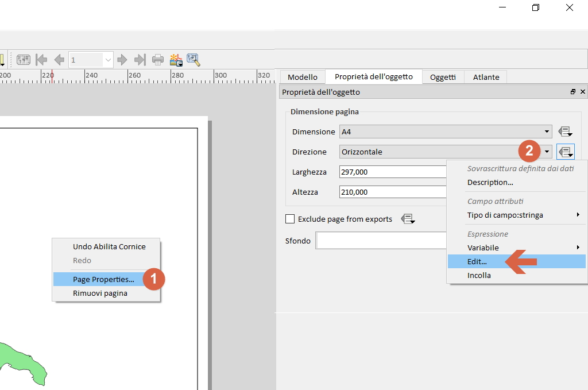Image resolution: width=588 pixels, height=390 pixels.
Task: Go to previous atlas feature arrow
Action: [x=59, y=59]
